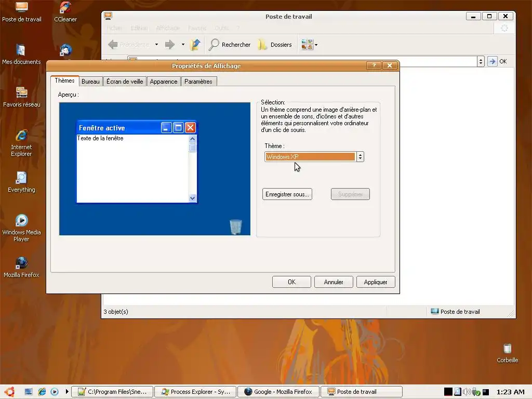This screenshot has width=532, height=399.
Task: Switch to the Apparence tab
Action: pyautogui.click(x=164, y=82)
